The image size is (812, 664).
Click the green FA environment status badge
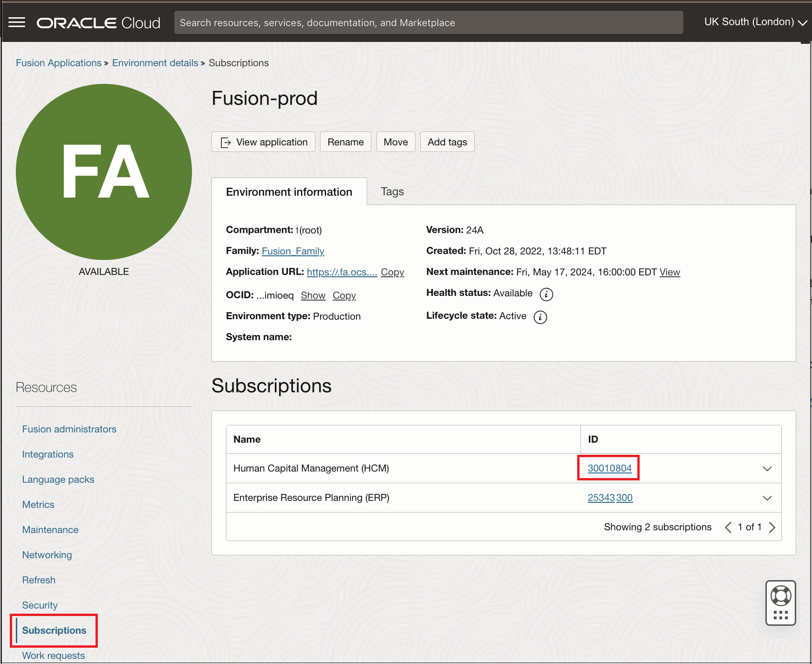(104, 172)
